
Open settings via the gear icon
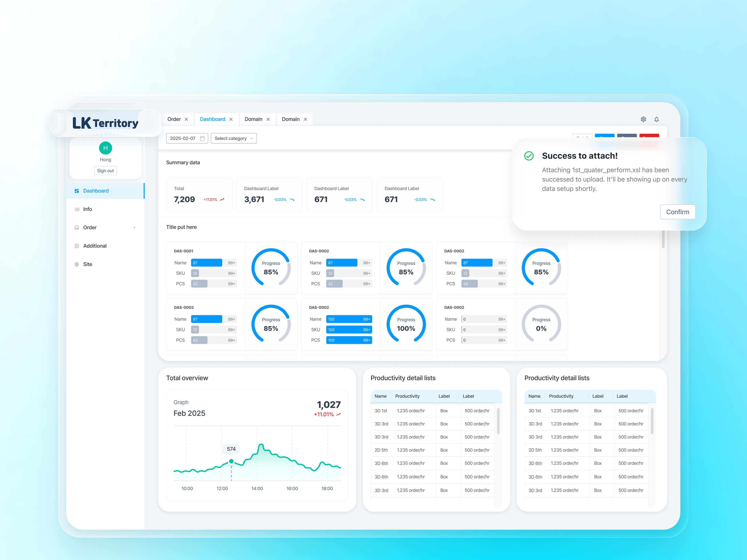[643, 119]
